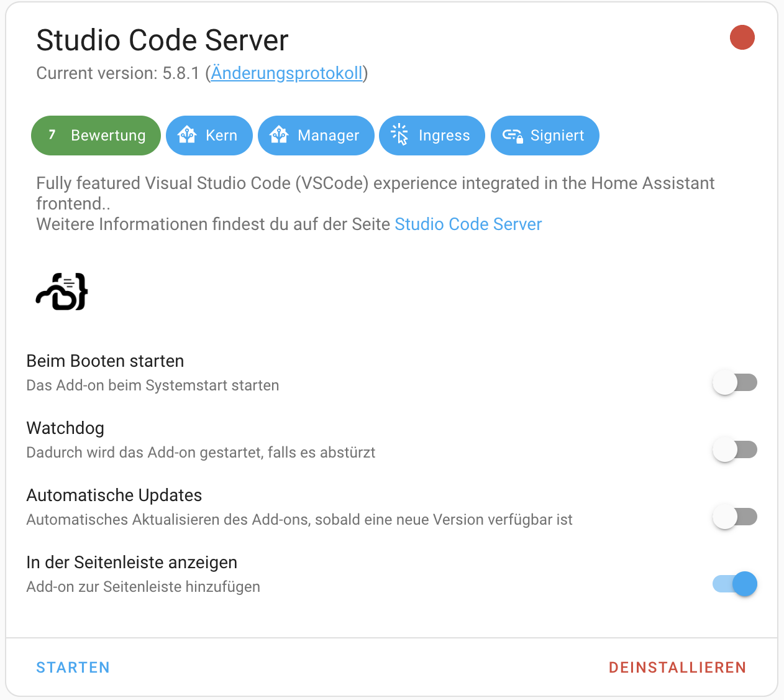Open the Bewertung rating badge
The height and width of the screenshot is (700, 784).
point(96,135)
